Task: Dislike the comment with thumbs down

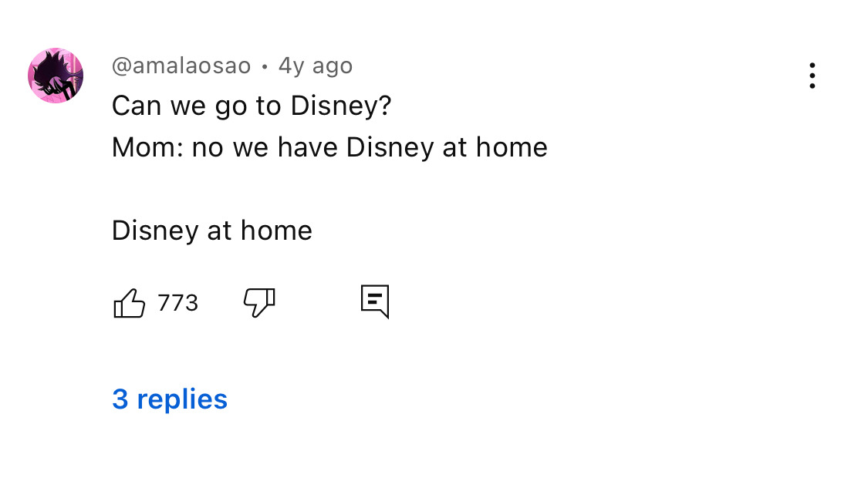Action: click(x=259, y=303)
